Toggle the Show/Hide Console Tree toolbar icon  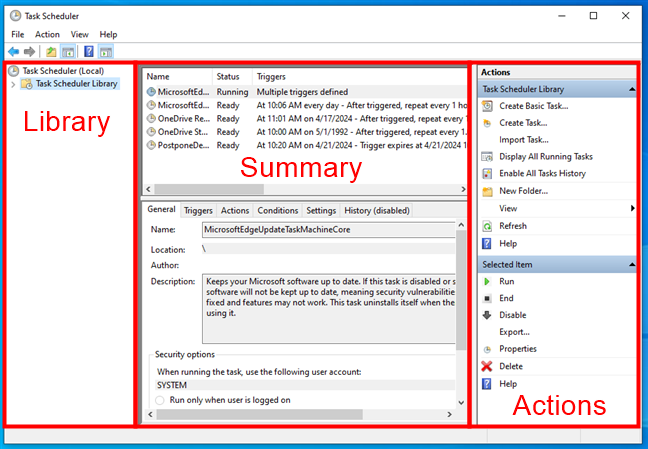click(x=68, y=52)
